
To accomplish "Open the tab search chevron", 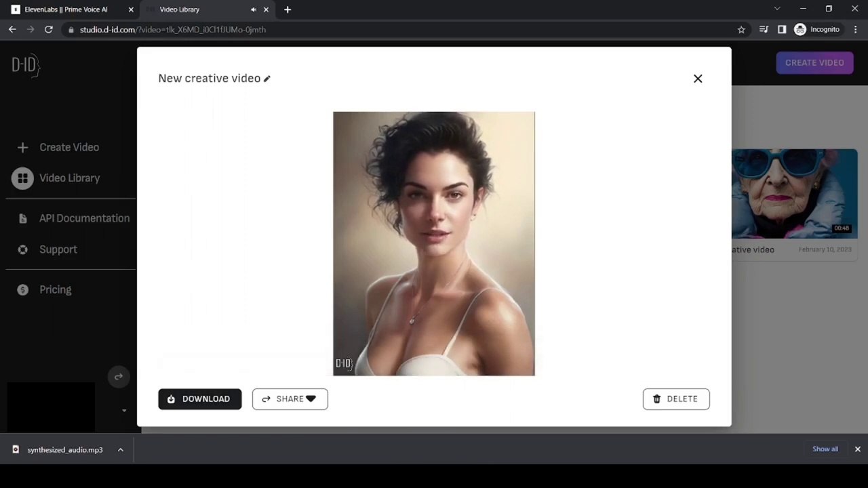I will click(x=777, y=9).
